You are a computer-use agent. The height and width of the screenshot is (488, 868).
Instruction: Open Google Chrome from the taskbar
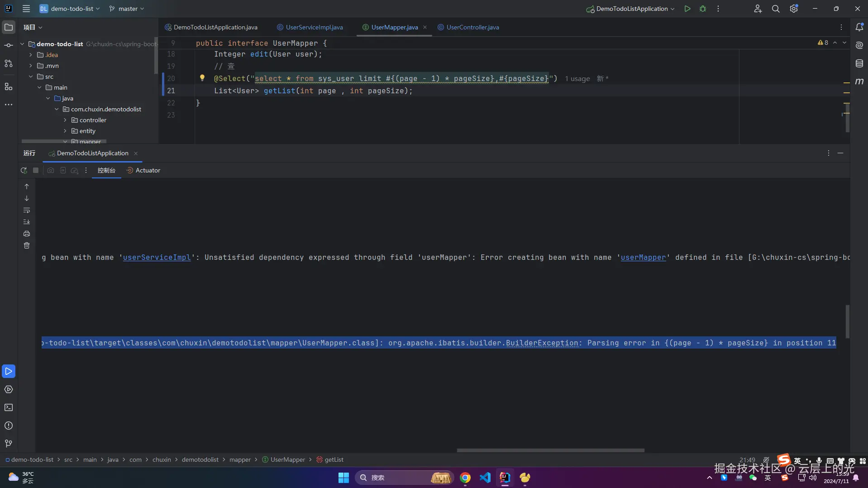(465, 478)
